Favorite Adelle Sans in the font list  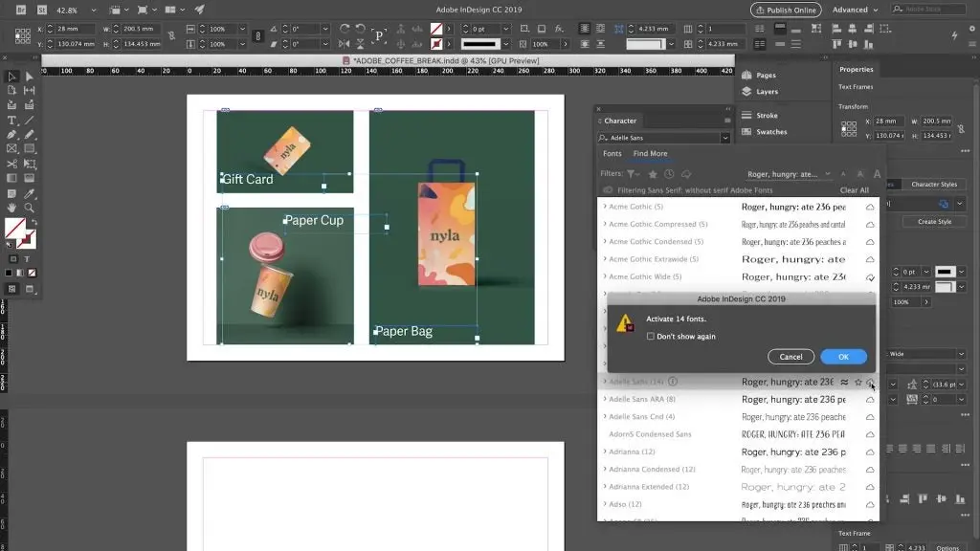tap(858, 382)
